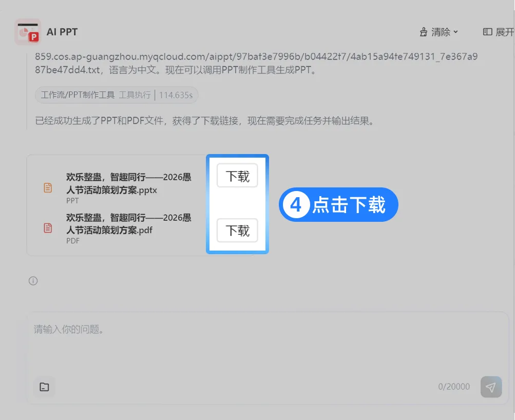Open 欢乐整蛊 pdf file name
The height and width of the screenshot is (420, 515).
128,224
